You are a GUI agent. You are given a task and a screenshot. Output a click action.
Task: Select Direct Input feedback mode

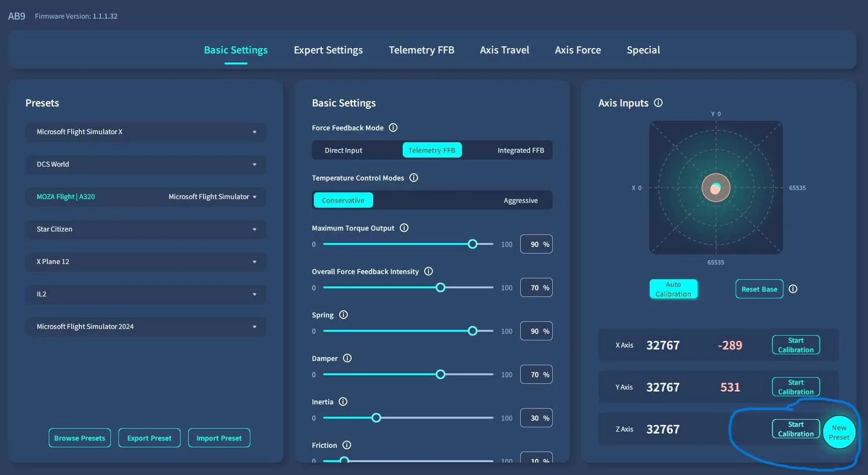[x=343, y=150]
